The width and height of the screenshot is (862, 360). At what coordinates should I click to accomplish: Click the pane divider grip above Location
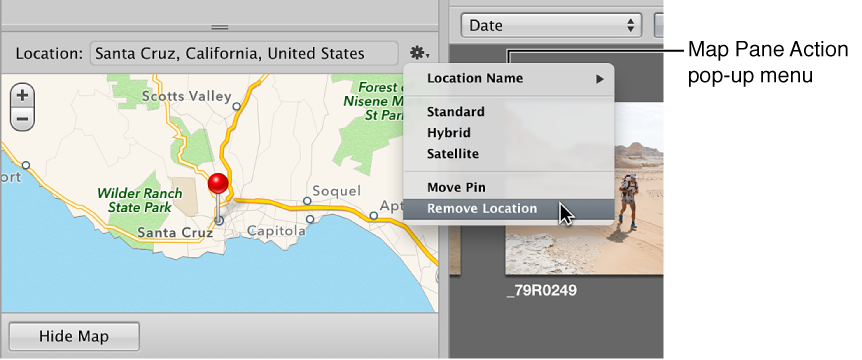pos(219,27)
